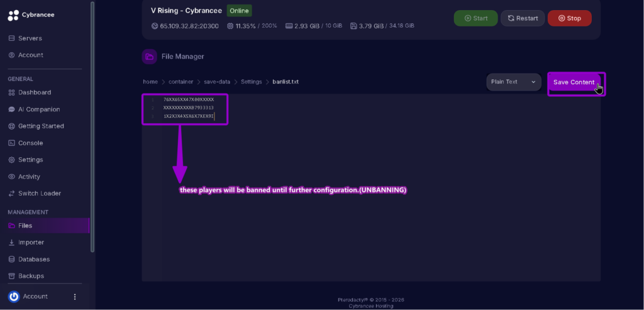Click the 3.79 GiB disk value

[371, 26]
